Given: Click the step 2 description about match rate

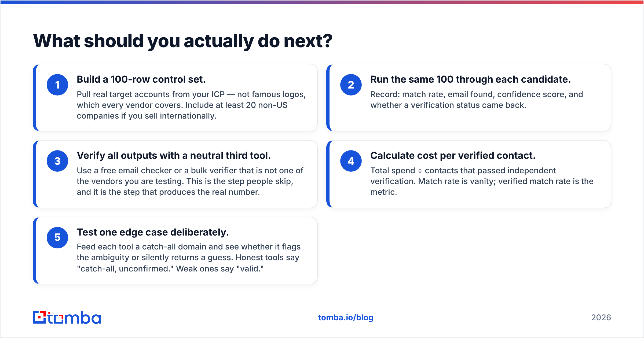Looking at the screenshot, I should click(477, 100).
